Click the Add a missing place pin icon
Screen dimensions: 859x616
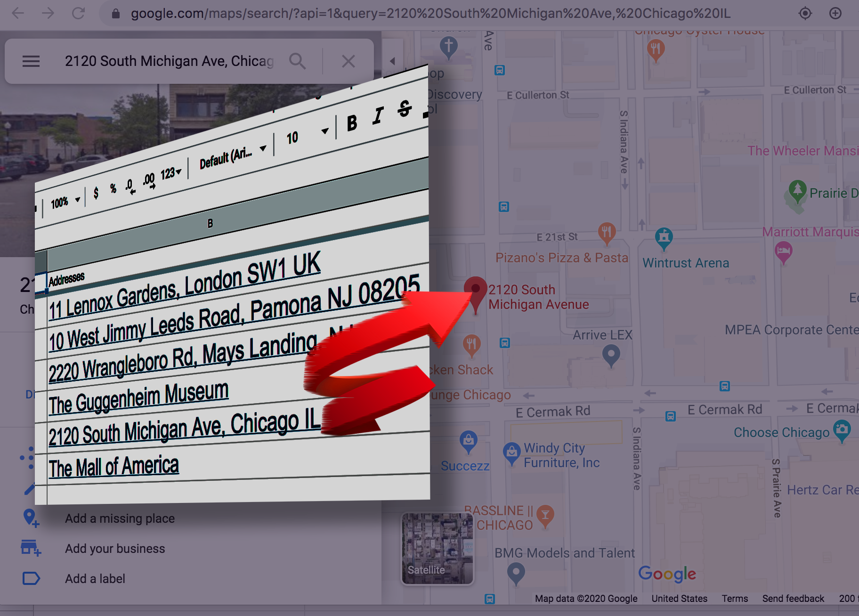pos(31,519)
